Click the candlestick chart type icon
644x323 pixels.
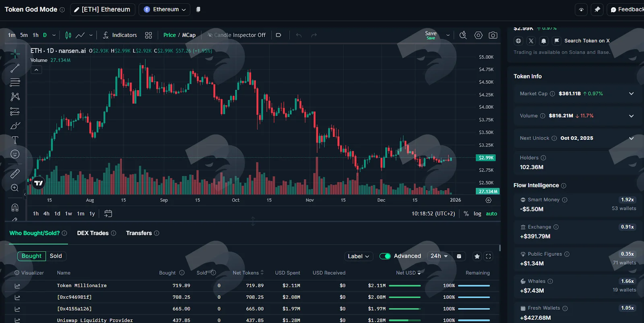[68, 35]
